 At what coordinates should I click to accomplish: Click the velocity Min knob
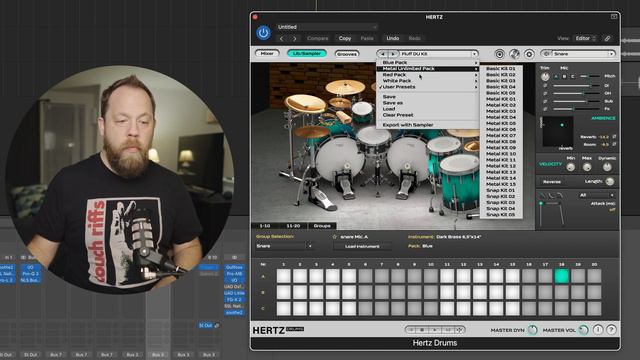pyautogui.click(x=571, y=167)
